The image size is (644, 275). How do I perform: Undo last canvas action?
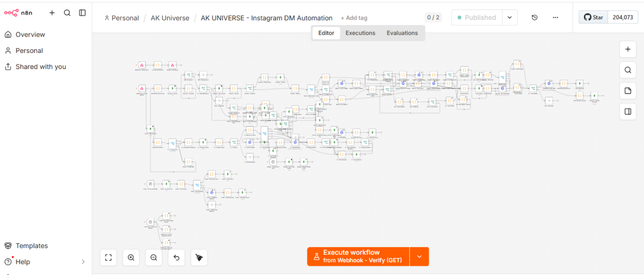click(177, 257)
